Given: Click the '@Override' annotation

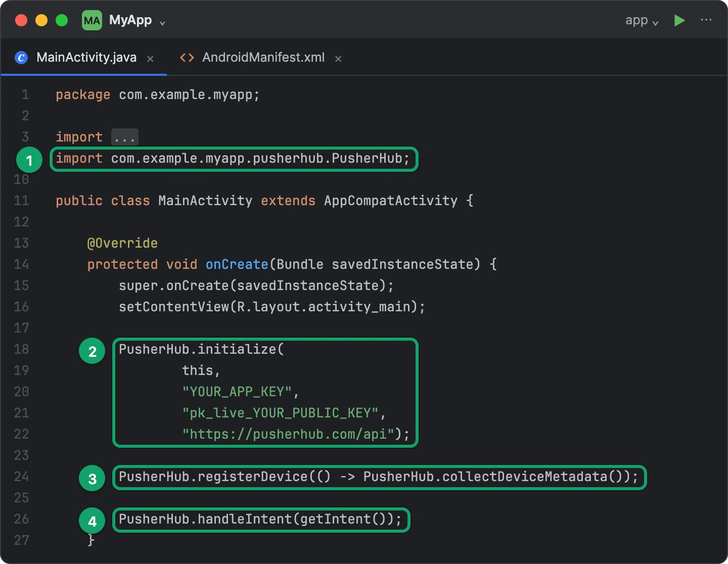Looking at the screenshot, I should tap(122, 243).
